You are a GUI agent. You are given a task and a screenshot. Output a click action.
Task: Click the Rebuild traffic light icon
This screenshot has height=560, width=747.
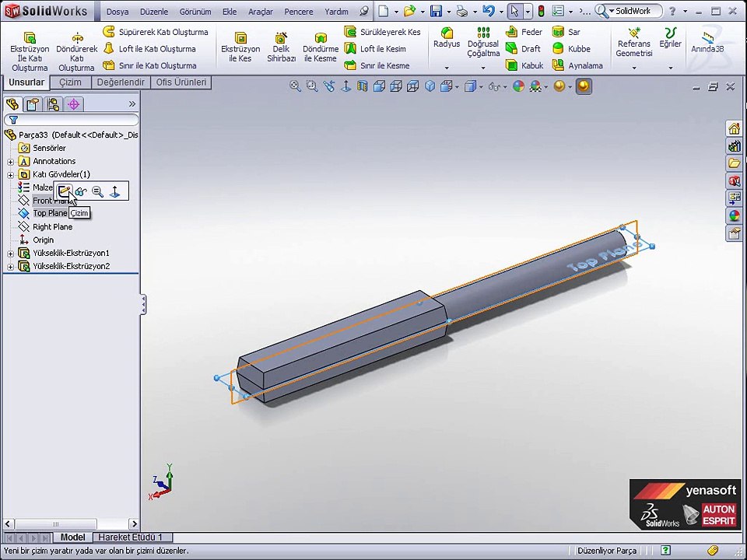pyautogui.click(x=542, y=11)
